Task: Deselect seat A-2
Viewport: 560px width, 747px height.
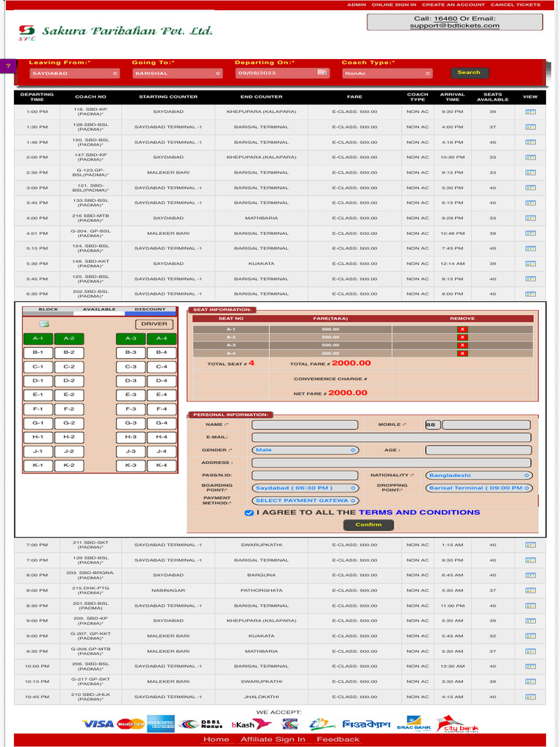Action: (69, 338)
